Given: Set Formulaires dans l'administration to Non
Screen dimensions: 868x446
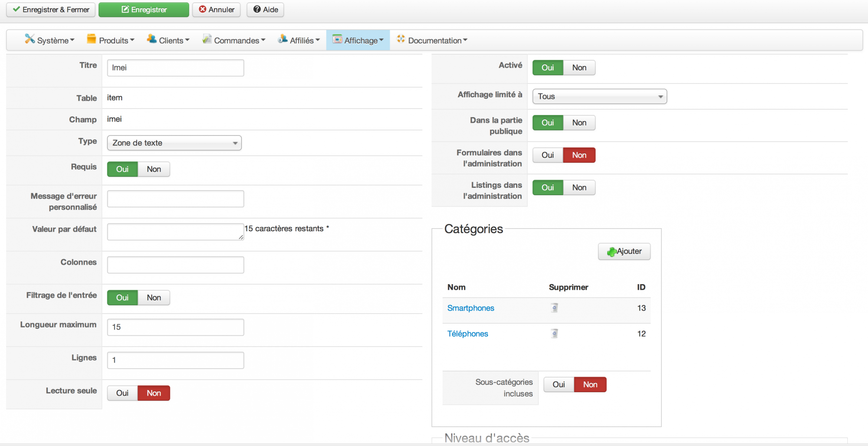Looking at the screenshot, I should [579, 155].
